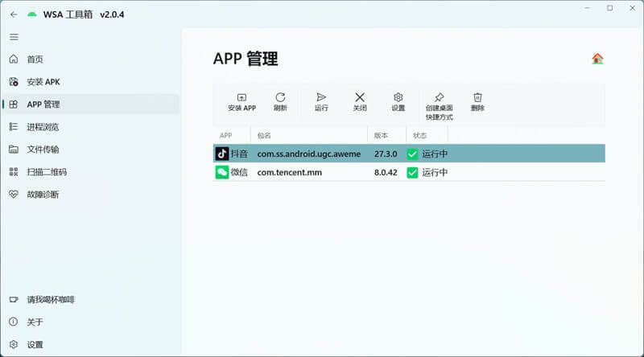Click the green checkbox in 微信 row
Screen dimensions: 644x357
(412, 172)
